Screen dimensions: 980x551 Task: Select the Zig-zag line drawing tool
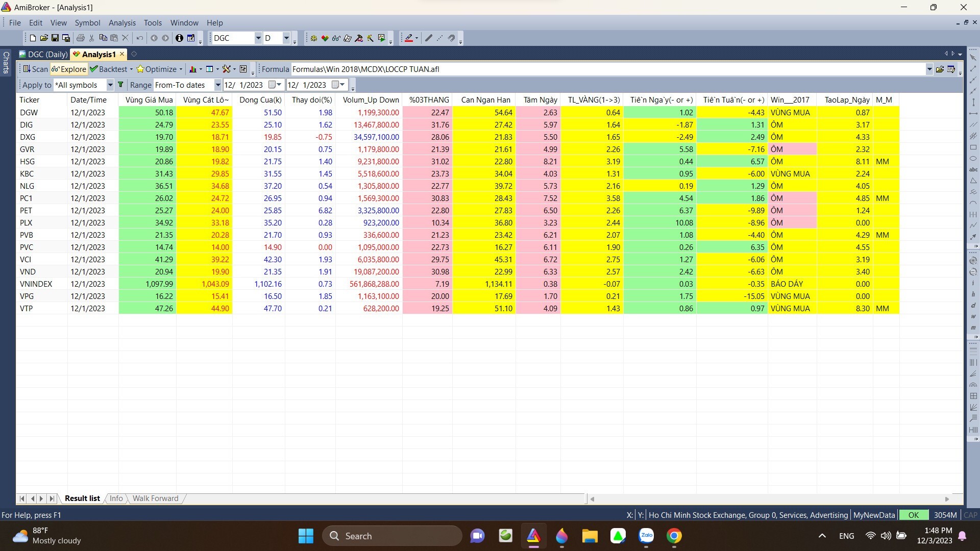(x=973, y=226)
